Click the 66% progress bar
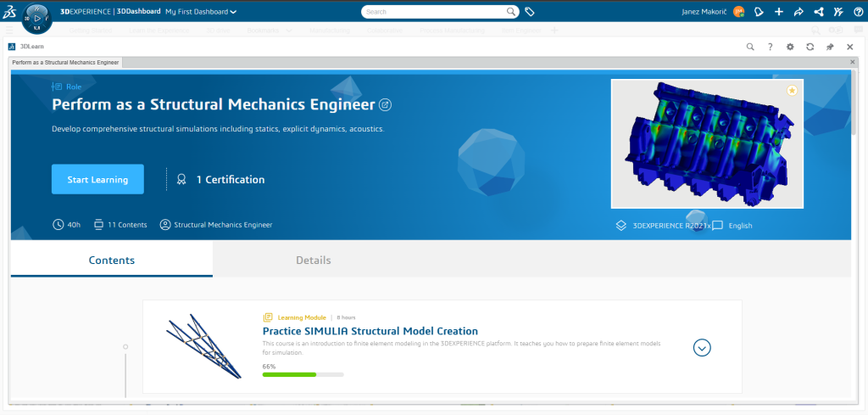The image size is (868, 415). pyautogui.click(x=303, y=374)
